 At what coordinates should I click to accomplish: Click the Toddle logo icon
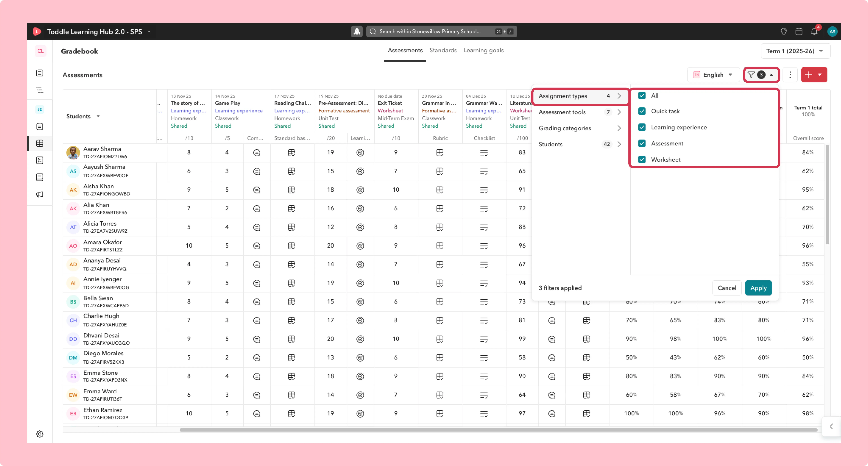point(37,31)
